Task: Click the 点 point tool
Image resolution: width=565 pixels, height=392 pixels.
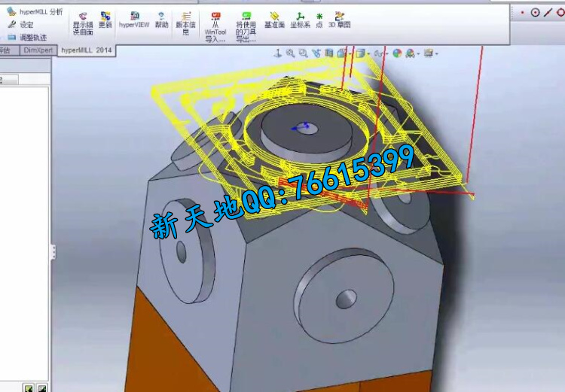Action: pos(319,20)
